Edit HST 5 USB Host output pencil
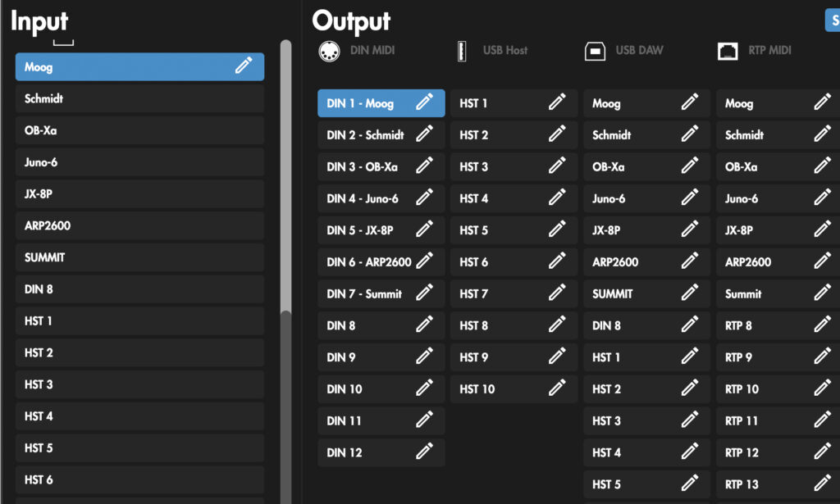This screenshot has width=840, height=504. (x=557, y=229)
